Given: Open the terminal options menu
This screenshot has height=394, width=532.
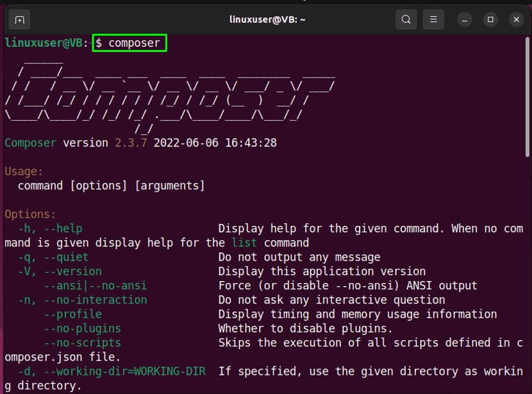Looking at the screenshot, I should [433, 19].
